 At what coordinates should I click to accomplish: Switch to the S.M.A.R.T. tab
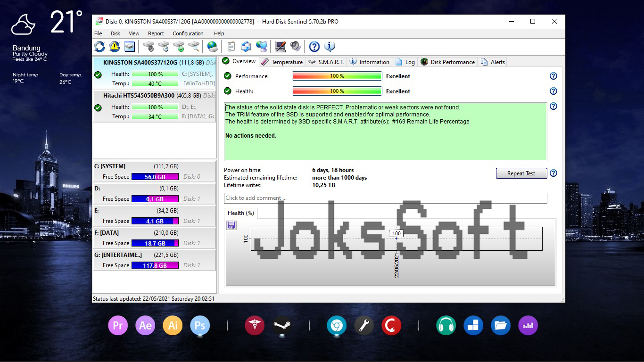coord(330,62)
